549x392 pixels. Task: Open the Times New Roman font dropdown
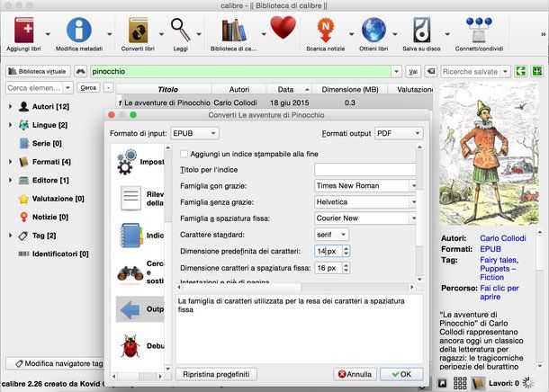pyautogui.click(x=365, y=186)
